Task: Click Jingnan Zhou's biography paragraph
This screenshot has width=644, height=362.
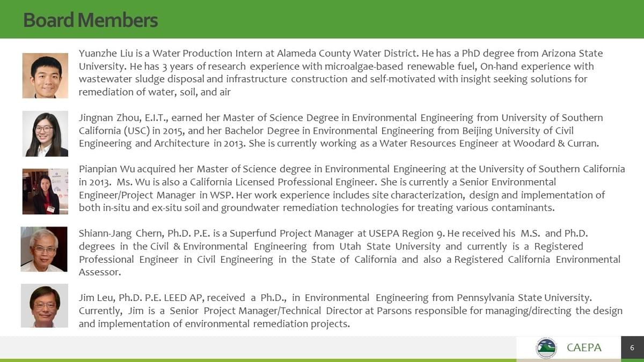Action: click(x=341, y=130)
